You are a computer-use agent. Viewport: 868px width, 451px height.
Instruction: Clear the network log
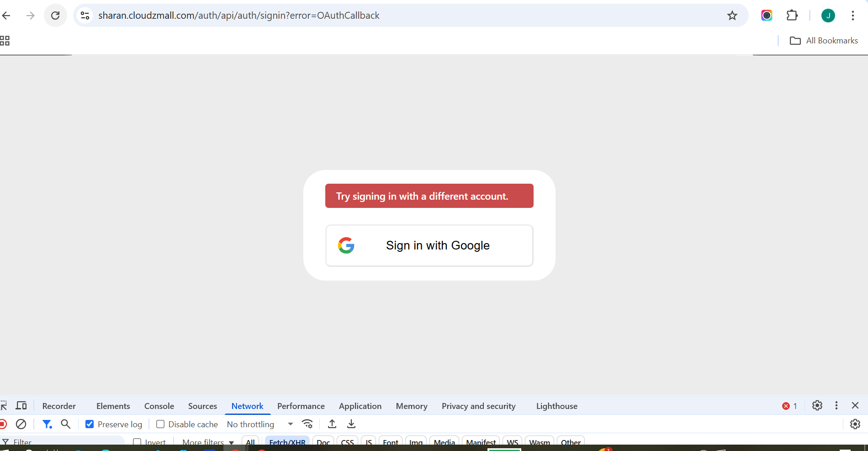point(21,424)
